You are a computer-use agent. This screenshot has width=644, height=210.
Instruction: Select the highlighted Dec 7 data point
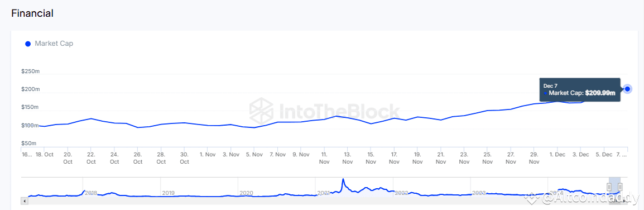click(x=627, y=89)
